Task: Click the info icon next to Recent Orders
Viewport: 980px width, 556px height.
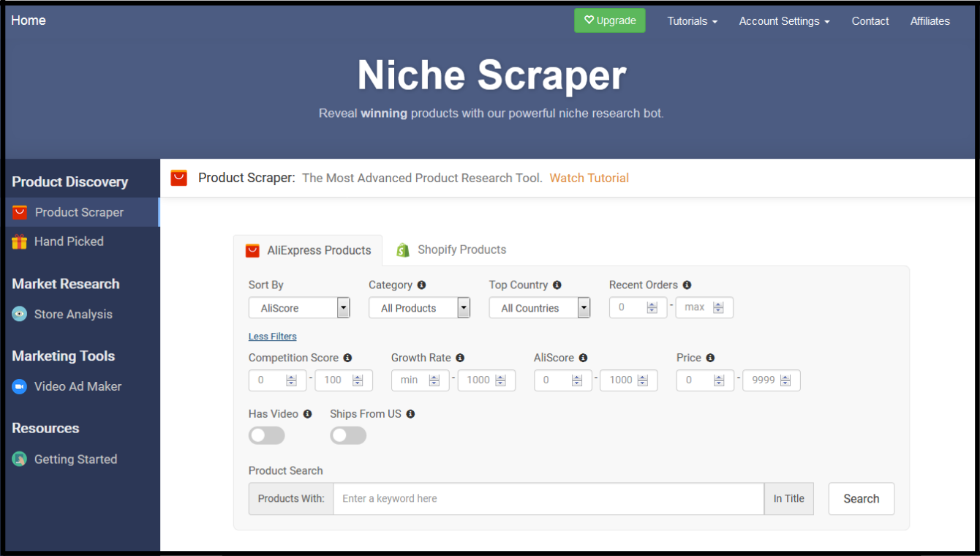Action: pyautogui.click(x=687, y=285)
